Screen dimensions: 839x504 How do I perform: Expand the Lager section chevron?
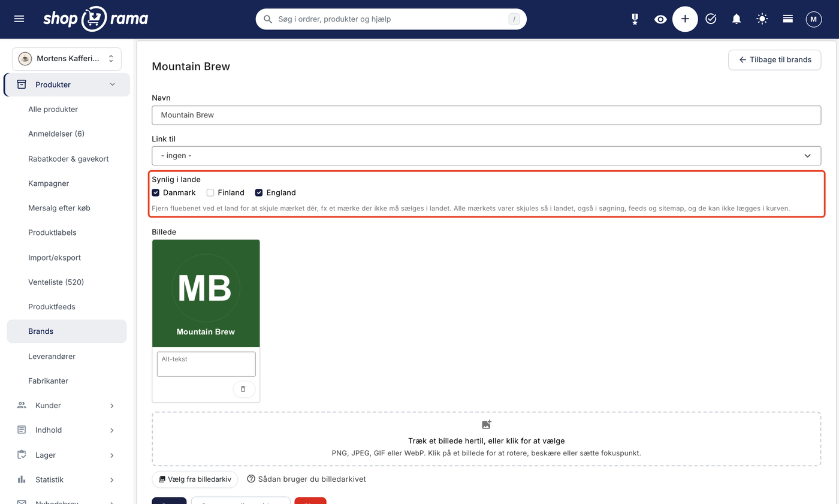tap(111, 455)
